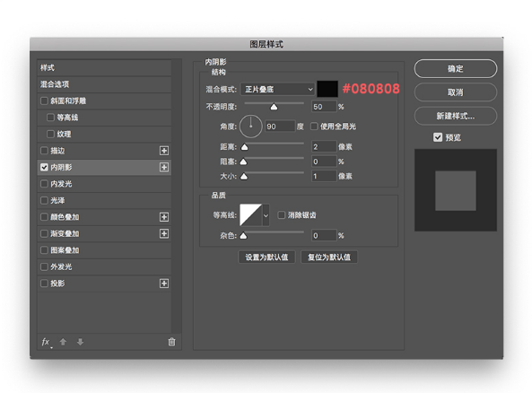Click the 取消 button
Screen dimensions: 532x393
click(x=456, y=92)
